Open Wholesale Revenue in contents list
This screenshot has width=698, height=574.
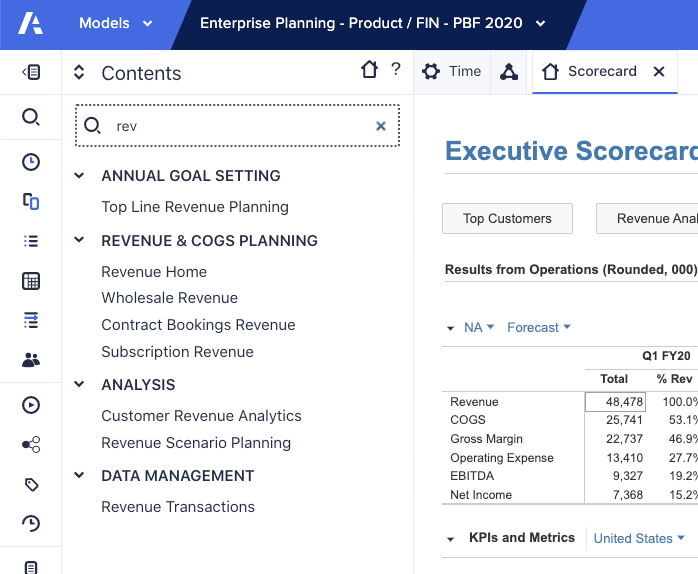[169, 298]
